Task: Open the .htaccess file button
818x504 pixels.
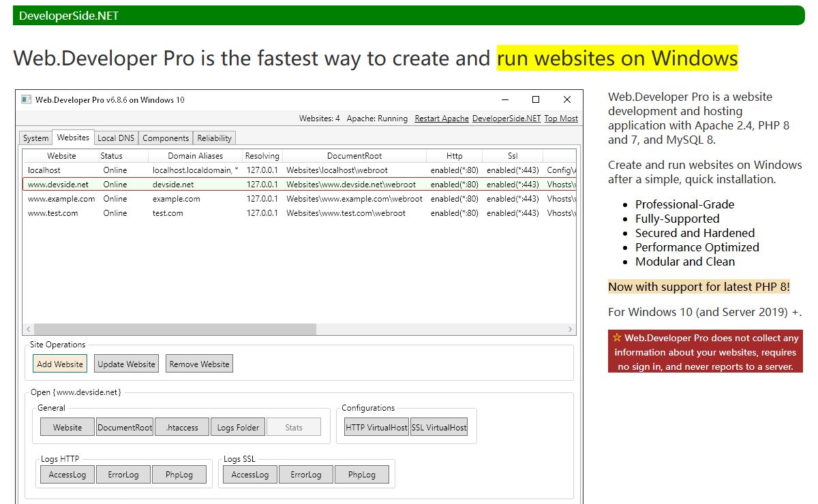Action: (182, 427)
